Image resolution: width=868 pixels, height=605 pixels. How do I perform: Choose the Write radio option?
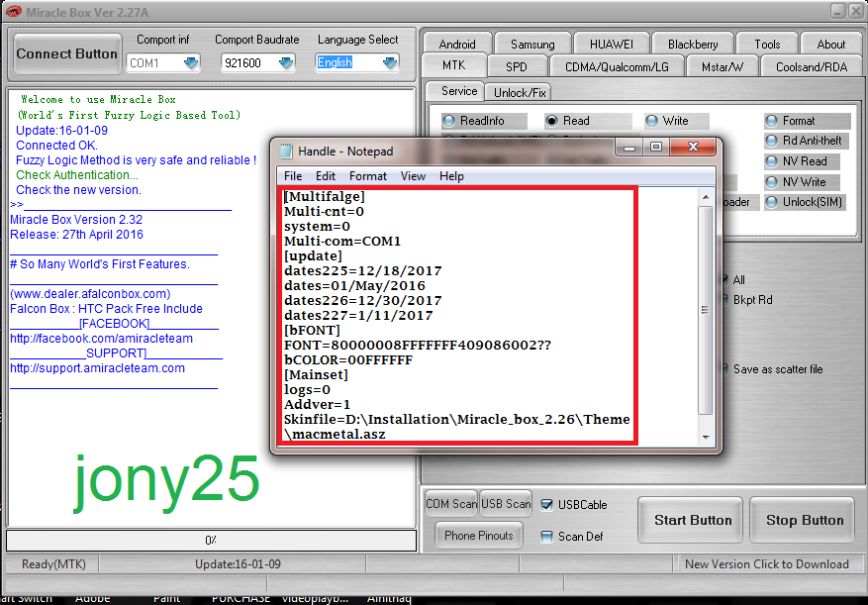pos(652,121)
